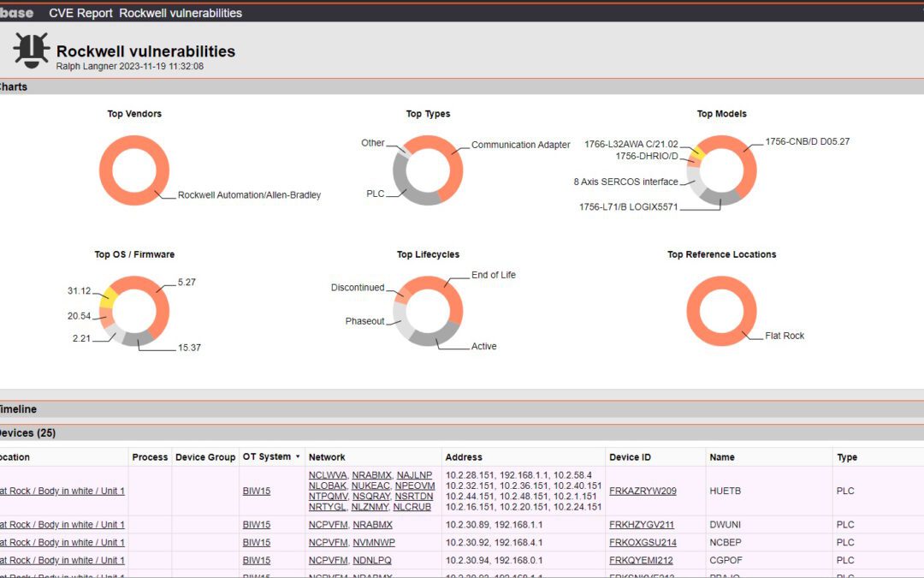This screenshot has height=578, width=924.
Task: Click the 'End of Life' chart label
Action: [x=494, y=275]
